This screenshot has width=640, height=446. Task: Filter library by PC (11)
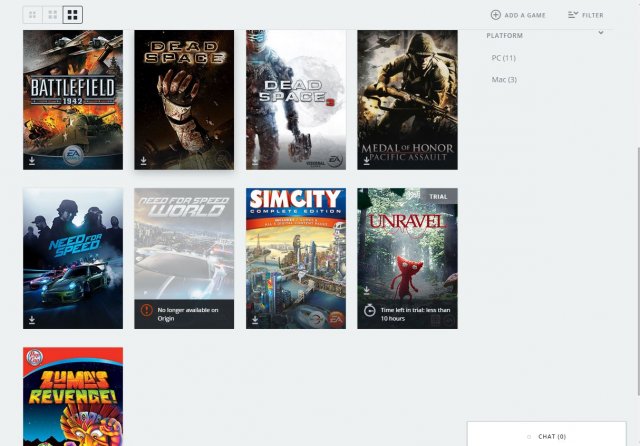pyautogui.click(x=503, y=58)
